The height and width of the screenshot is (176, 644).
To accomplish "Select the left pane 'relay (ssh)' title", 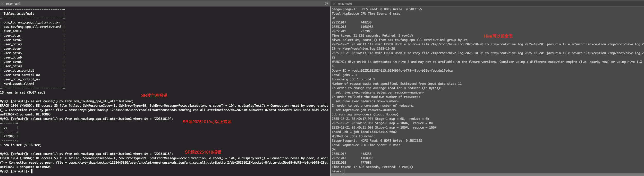I will (x=13, y=4).
